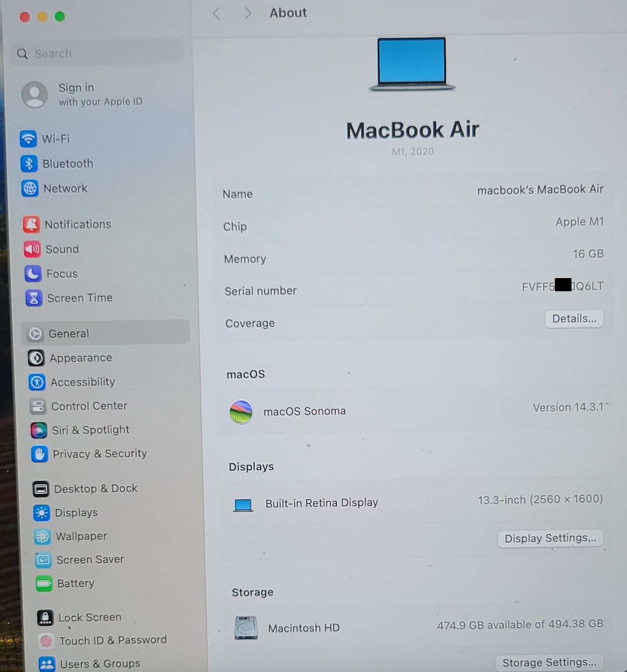Click the green zoom window button
The image size is (627, 672).
60,17
